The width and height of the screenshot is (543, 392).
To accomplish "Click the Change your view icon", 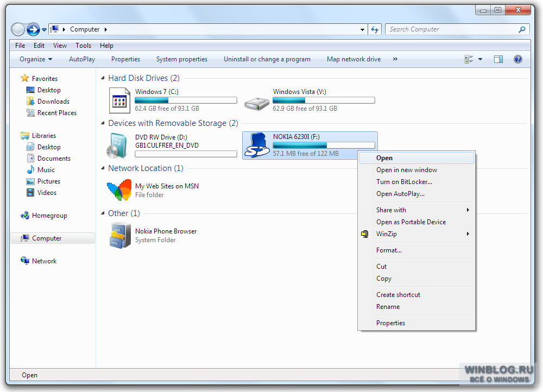I will point(469,59).
